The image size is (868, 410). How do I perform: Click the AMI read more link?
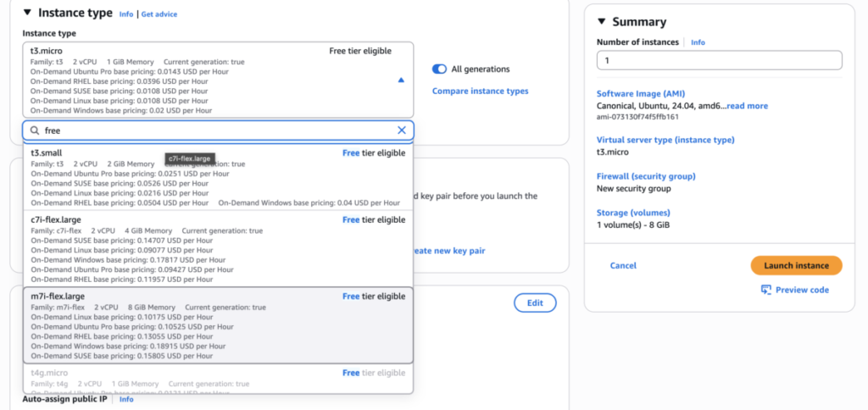pyautogui.click(x=747, y=106)
